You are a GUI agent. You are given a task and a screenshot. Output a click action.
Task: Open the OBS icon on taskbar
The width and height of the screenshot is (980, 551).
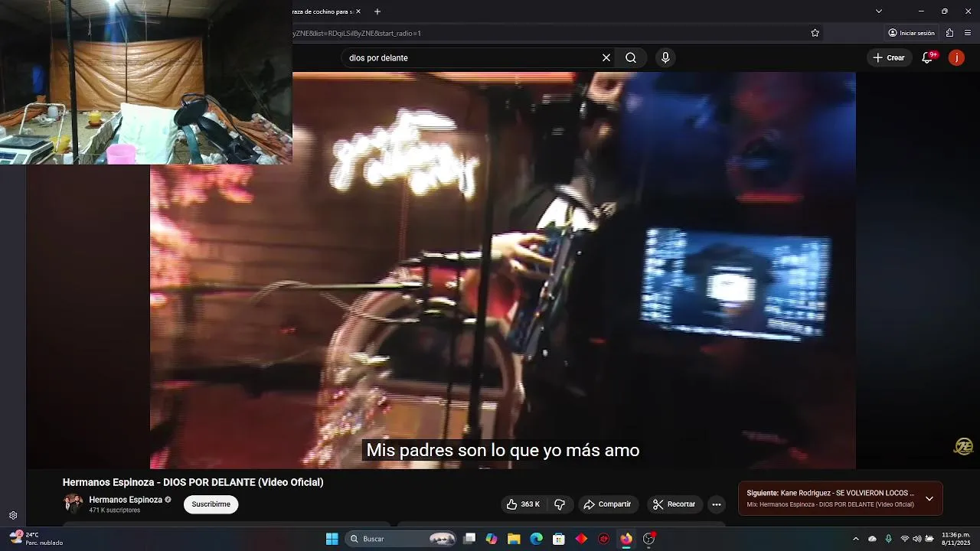[649, 539]
